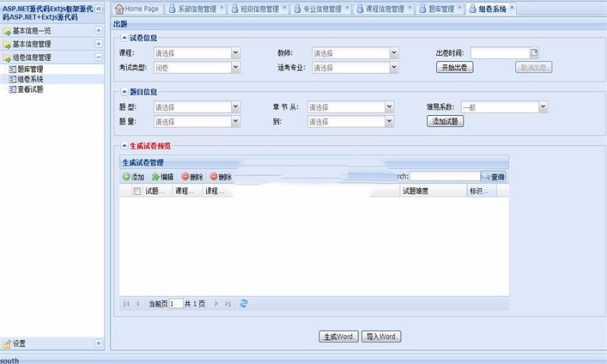607x364 pixels.
Task: Click the search text input field
Action: [x=444, y=177]
